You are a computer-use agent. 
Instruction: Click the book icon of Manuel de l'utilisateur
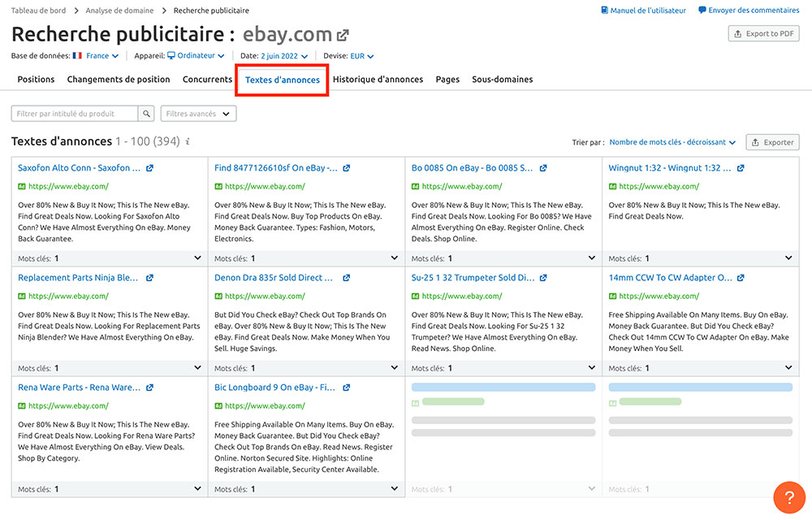(604, 11)
